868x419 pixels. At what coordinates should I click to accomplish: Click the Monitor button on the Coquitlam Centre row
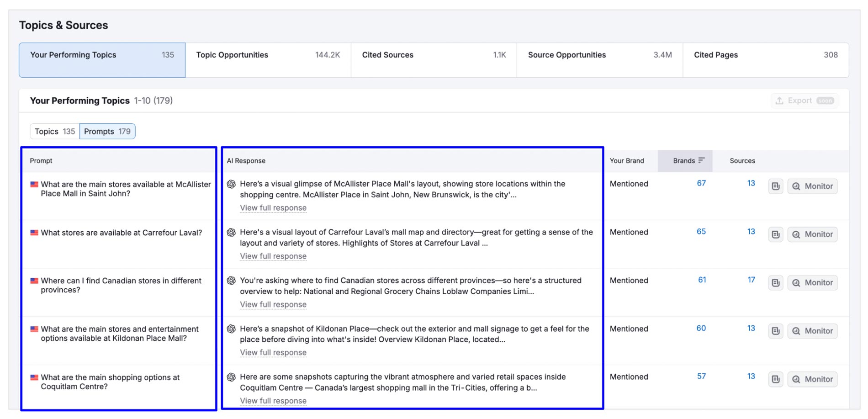pos(812,379)
